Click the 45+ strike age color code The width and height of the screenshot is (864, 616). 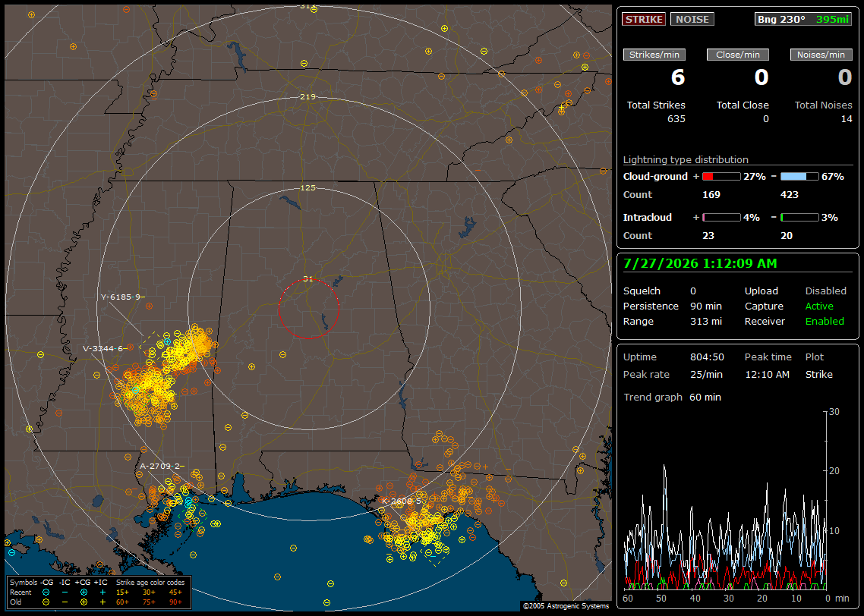(175, 592)
